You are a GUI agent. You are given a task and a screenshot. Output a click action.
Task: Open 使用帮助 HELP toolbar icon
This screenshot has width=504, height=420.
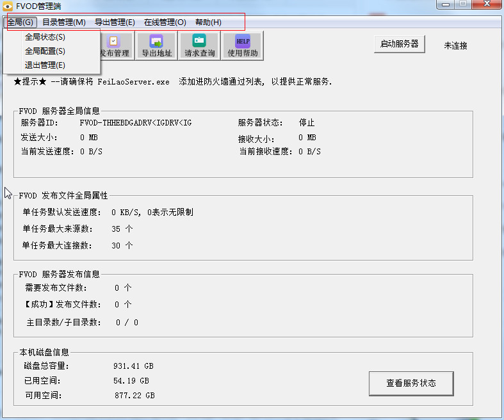click(243, 46)
